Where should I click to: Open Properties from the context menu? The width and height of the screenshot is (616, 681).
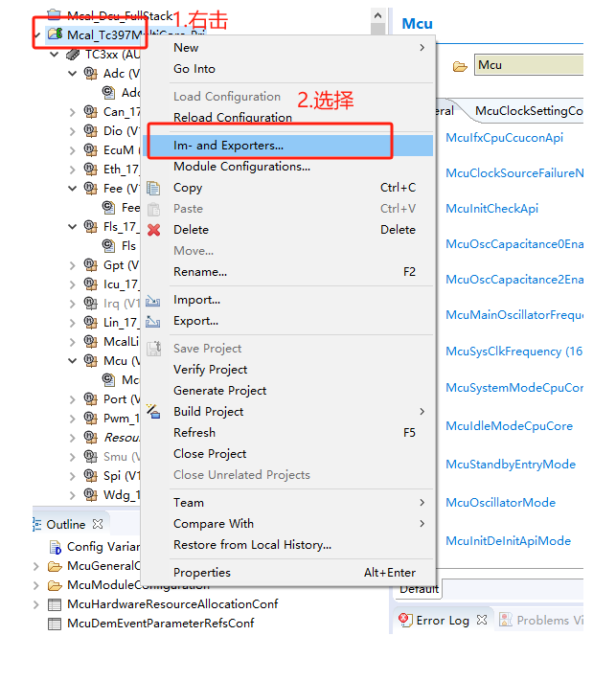click(201, 573)
